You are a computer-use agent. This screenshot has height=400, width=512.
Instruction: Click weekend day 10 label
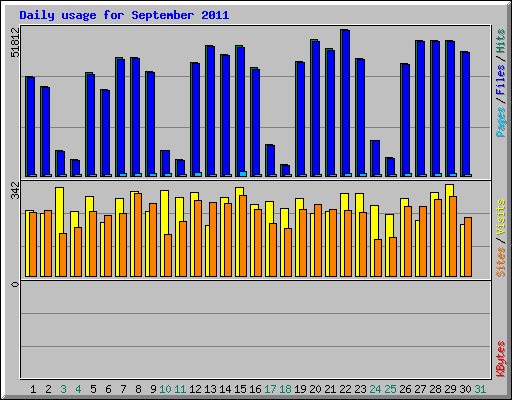pos(165,389)
